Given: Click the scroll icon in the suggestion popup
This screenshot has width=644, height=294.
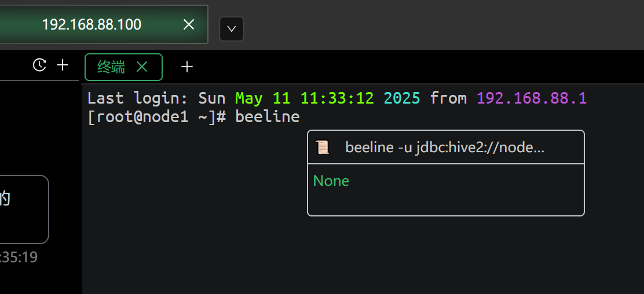Looking at the screenshot, I should point(322,147).
